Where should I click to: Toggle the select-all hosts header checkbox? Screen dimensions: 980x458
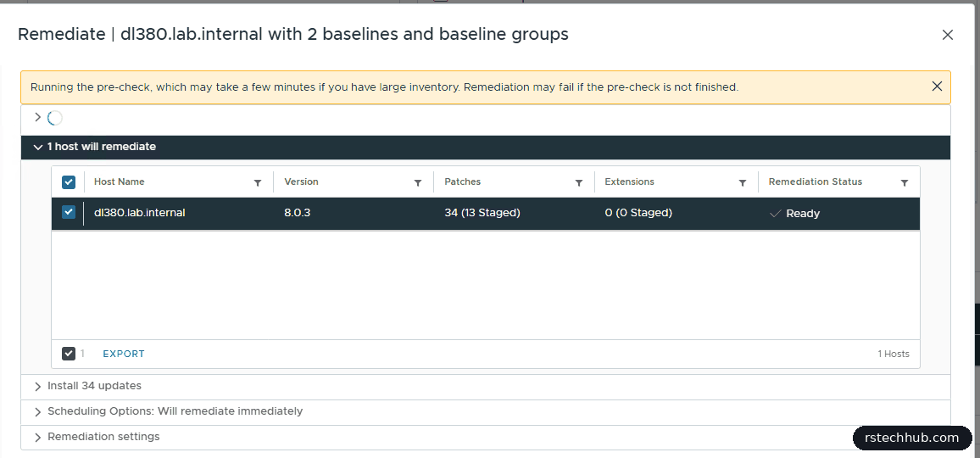pyautogui.click(x=69, y=182)
